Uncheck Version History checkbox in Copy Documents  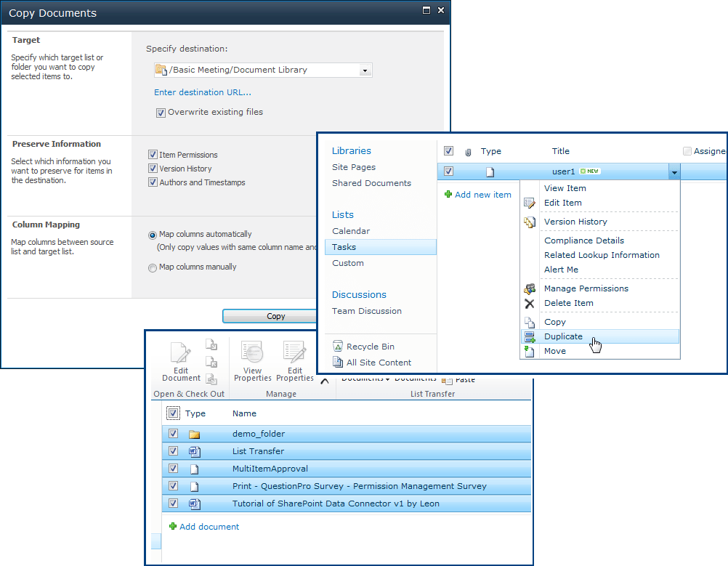(x=153, y=168)
